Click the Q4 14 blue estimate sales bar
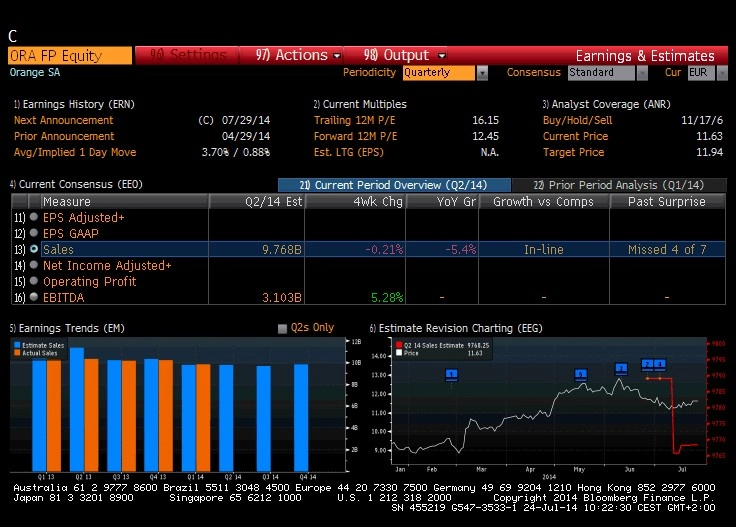 click(301, 418)
